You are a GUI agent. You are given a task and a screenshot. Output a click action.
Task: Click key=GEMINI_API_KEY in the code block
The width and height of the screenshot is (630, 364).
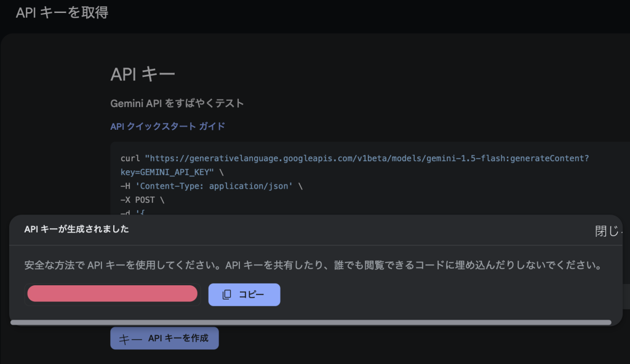coord(167,172)
